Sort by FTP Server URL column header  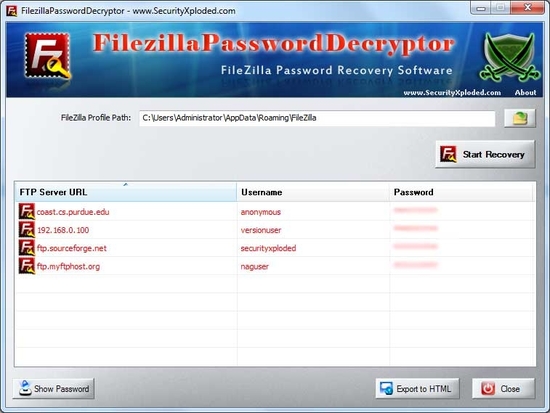pos(126,192)
